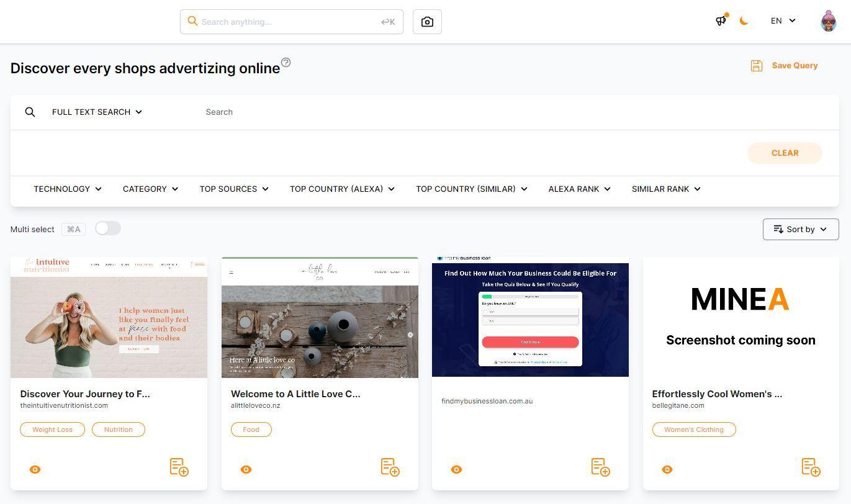Viewport: 851px width, 504px height.
Task: Expand the TECHNOLOGY filter
Action: [x=68, y=189]
